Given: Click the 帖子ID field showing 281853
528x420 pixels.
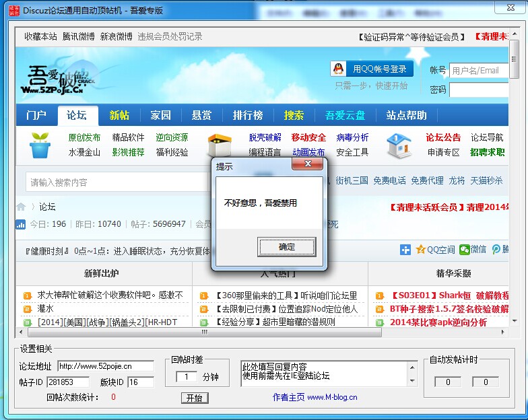Looking at the screenshot, I should [68, 382].
